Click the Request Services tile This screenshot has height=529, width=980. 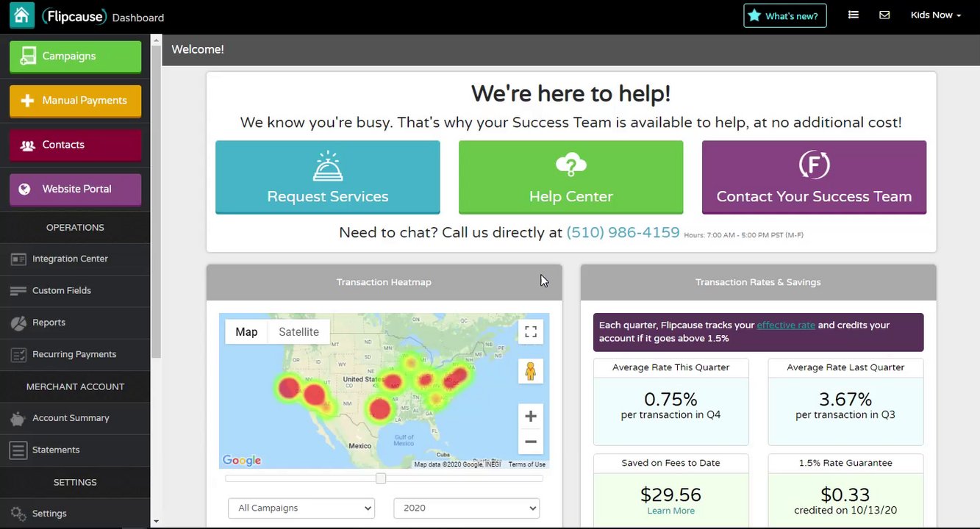point(328,177)
